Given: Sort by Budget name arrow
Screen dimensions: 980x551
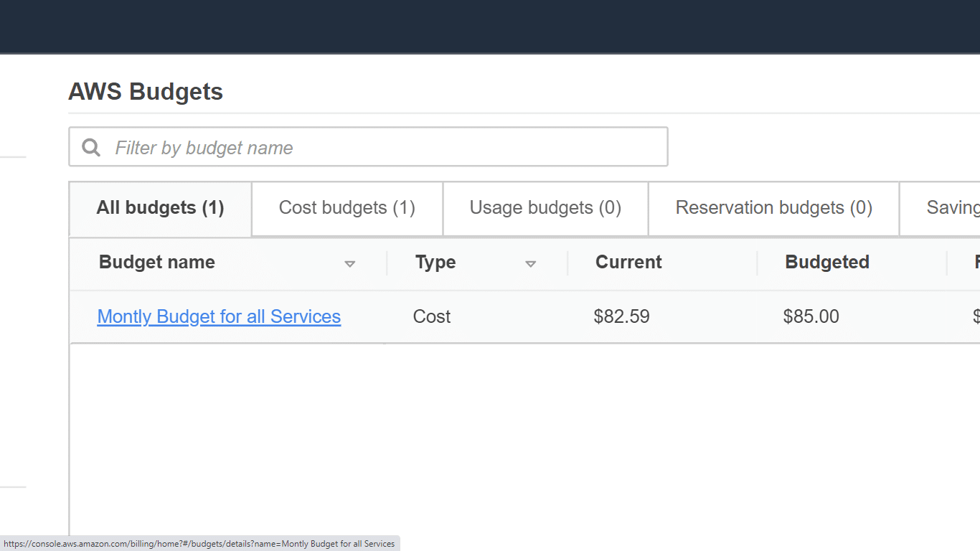Looking at the screenshot, I should click(350, 264).
